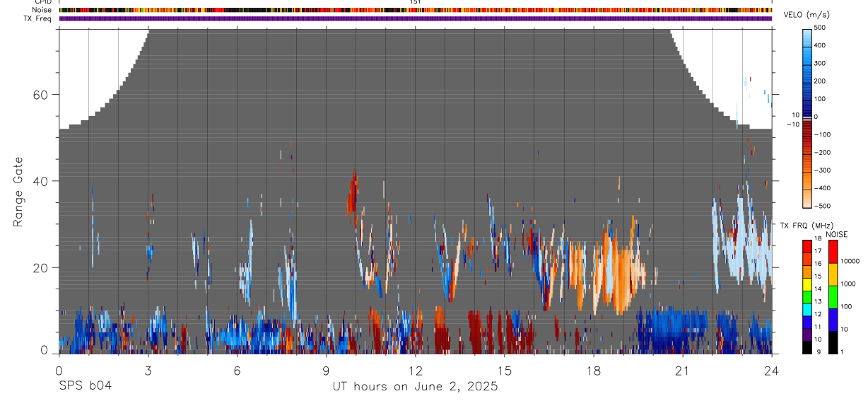Click the NOISE color scale bar
Image resolution: width=868 pixels, height=401 pixels.
[x=833, y=297]
